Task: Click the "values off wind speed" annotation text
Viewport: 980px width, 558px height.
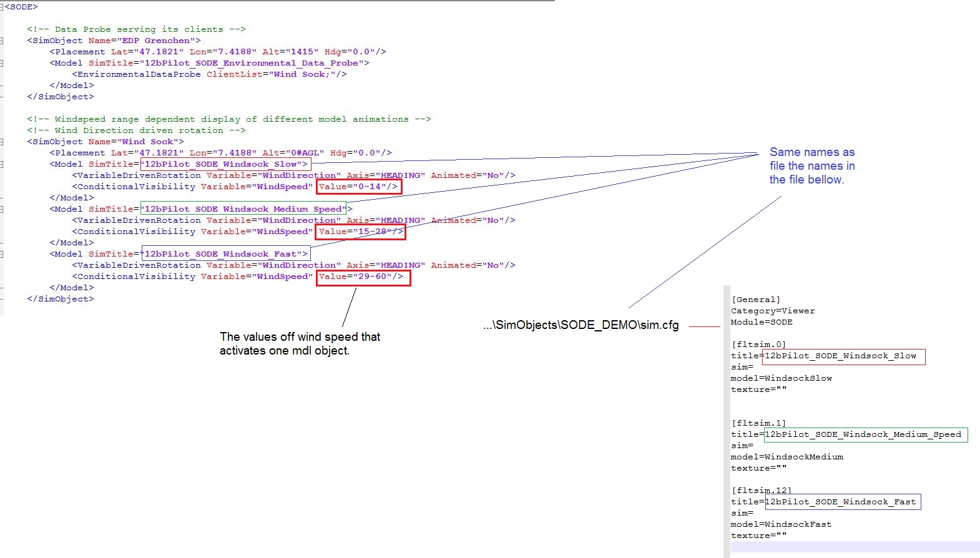Action: pos(300,337)
